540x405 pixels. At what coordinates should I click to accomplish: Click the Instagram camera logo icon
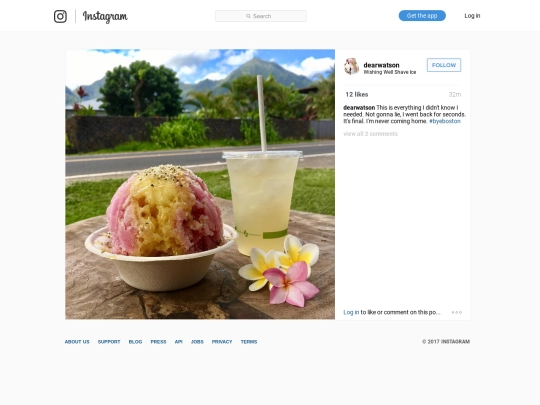tap(60, 16)
